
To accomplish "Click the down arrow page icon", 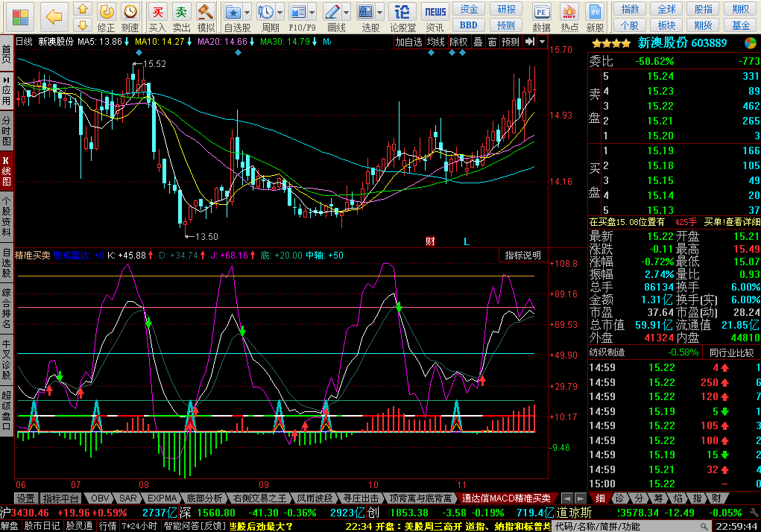I will [83, 25].
